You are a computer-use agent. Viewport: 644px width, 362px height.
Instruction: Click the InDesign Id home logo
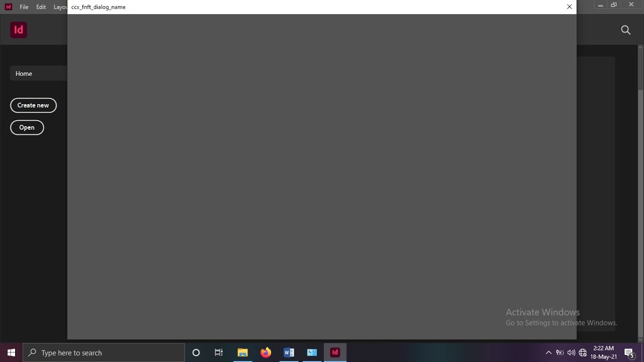pos(19,30)
